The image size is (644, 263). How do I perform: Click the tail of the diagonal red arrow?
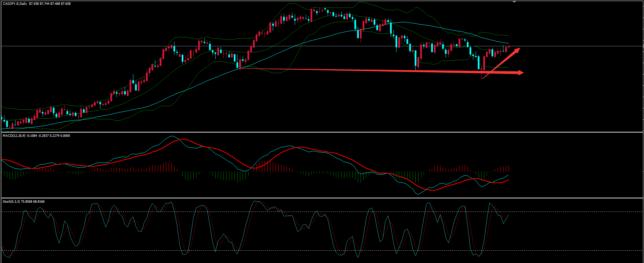point(482,79)
